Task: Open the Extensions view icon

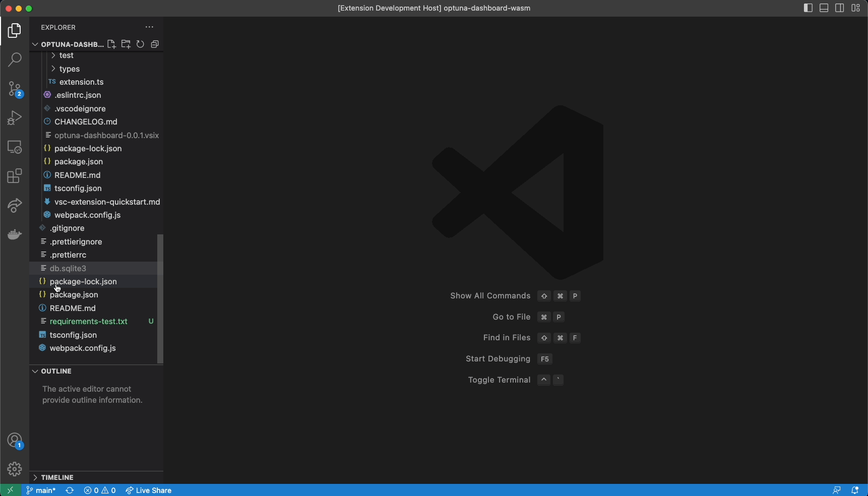Action: 15,176
